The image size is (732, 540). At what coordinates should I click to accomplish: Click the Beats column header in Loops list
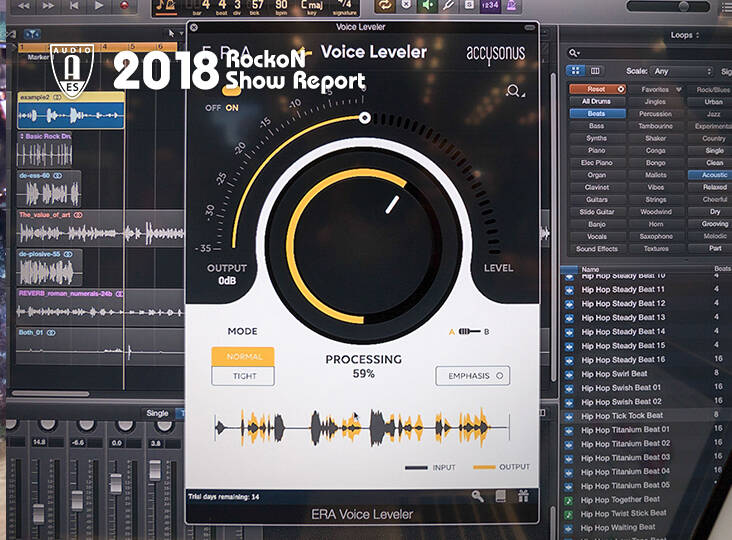pyautogui.click(x=722, y=269)
